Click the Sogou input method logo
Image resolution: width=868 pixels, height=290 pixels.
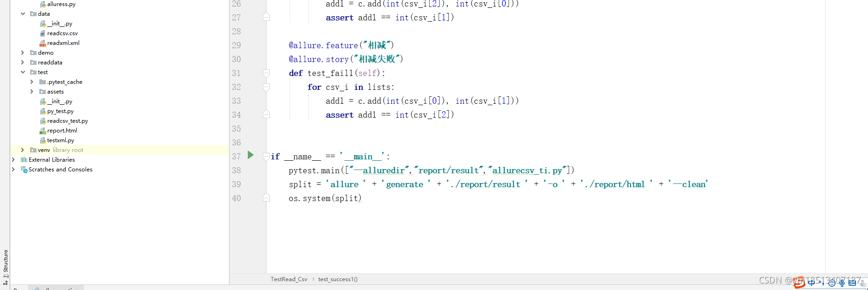pos(800,282)
